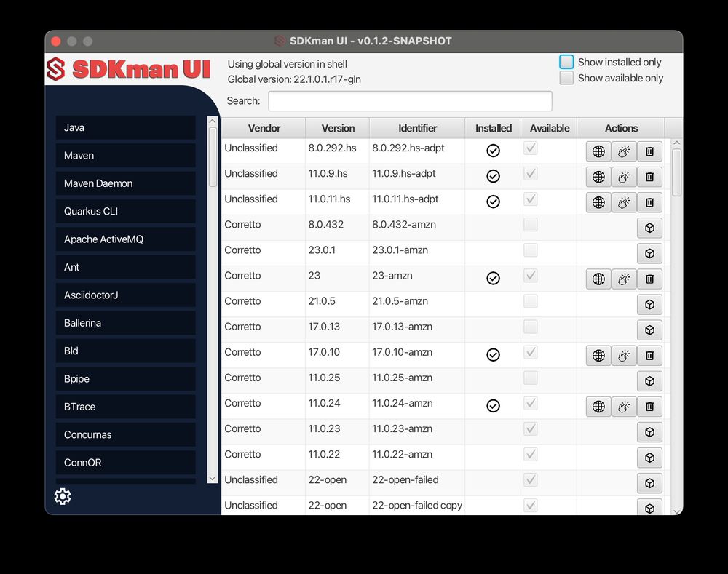Click hand icon for 11.0.9.hs-adpt row
The width and height of the screenshot is (728, 574).
[x=624, y=177]
